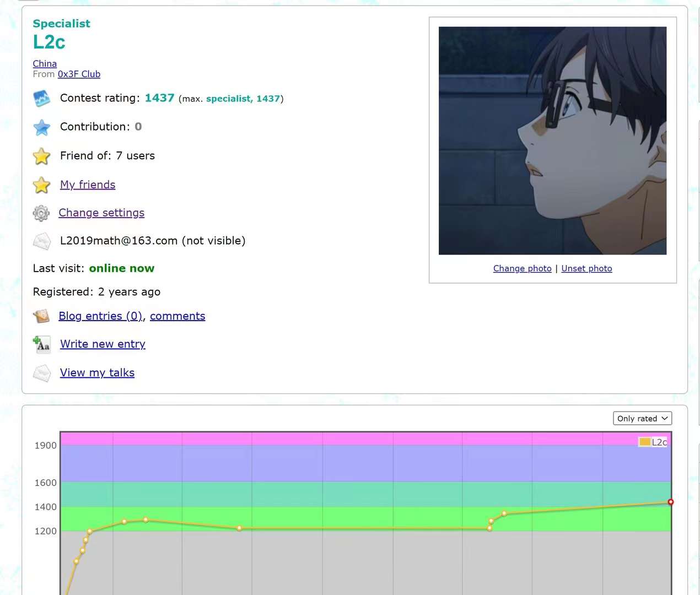Click the blog entries notebook icon

pos(41,316)
